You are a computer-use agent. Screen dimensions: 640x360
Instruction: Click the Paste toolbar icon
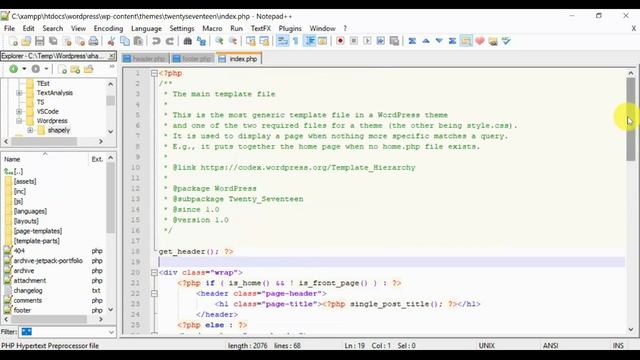138,41
